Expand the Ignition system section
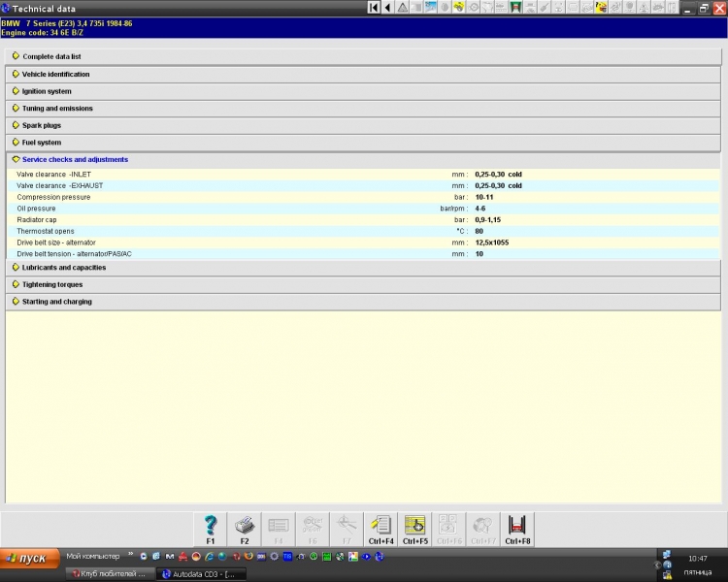Viewport: 728px width, 582px height. coord(364,91)
